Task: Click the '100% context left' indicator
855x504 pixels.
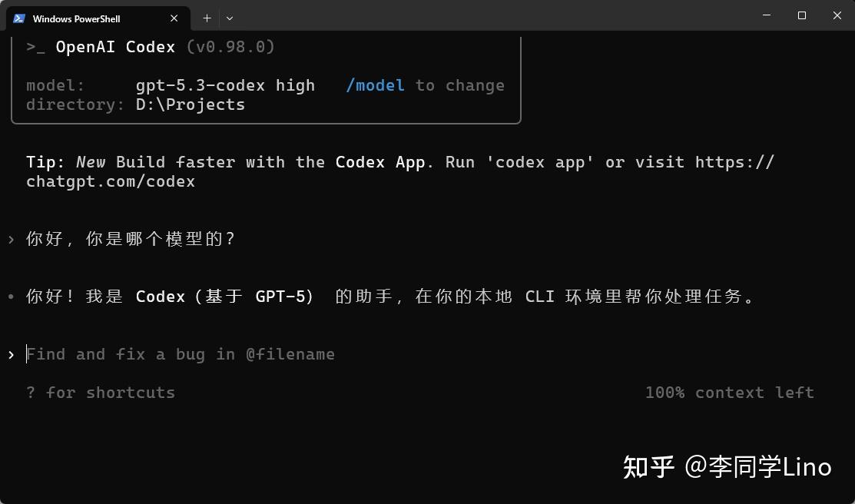Action: point(729,393)
